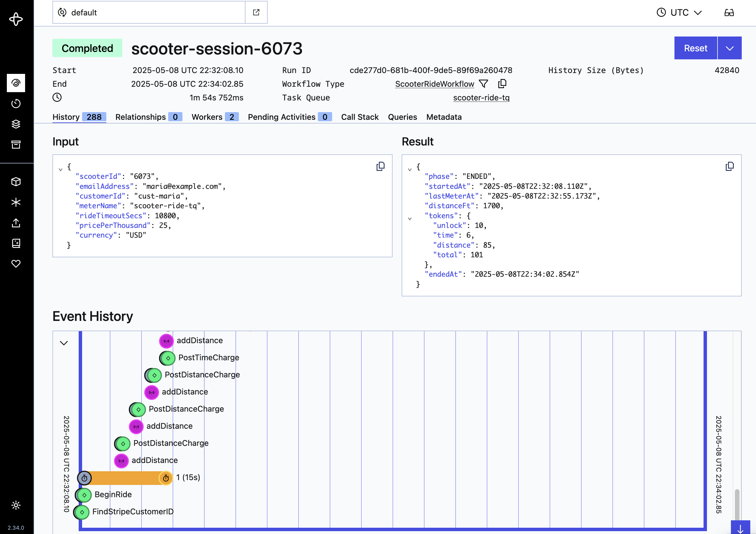Copy the workflow type name

click(502, 84)
